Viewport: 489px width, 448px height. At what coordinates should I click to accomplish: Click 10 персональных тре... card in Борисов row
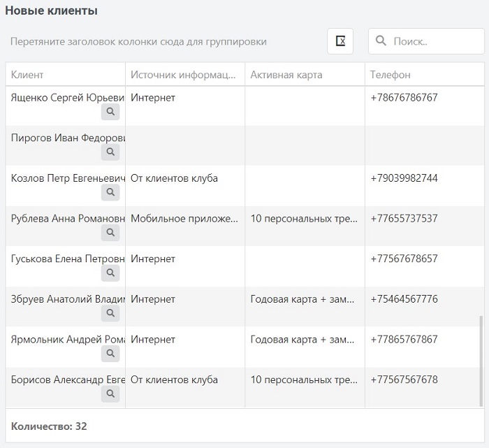pyautogui.click(x=304, y=380)
